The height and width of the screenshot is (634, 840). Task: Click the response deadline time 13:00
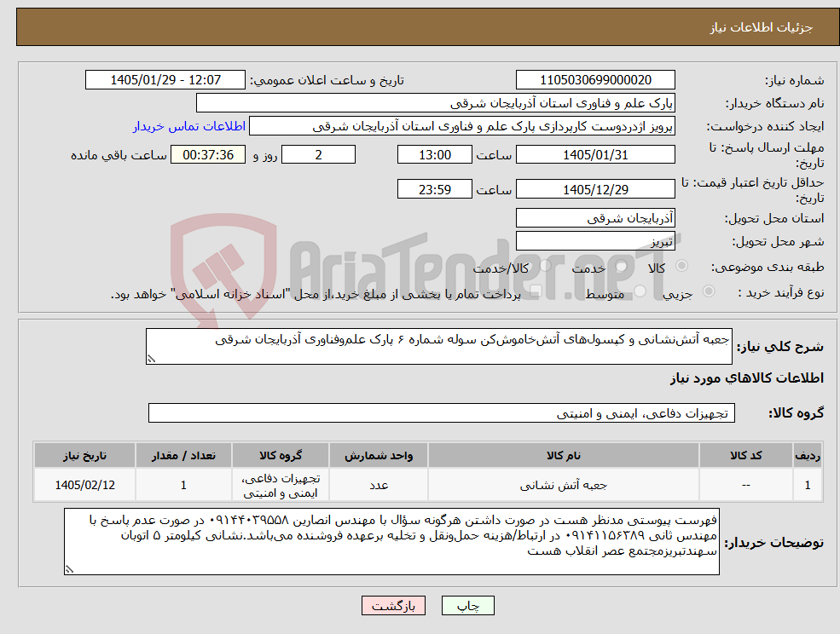[434, 155]
